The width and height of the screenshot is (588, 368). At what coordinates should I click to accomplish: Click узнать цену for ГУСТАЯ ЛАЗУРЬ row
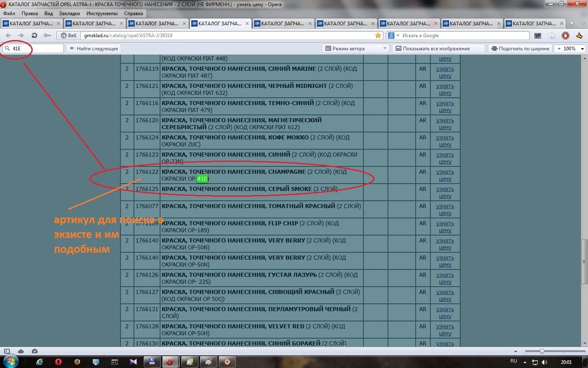(445, 278)
